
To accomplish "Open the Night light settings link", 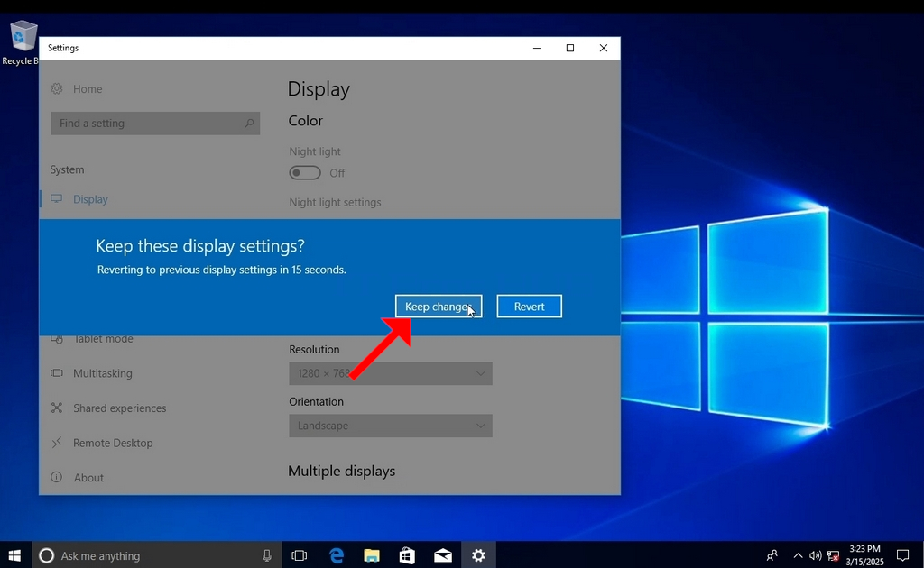I will click(x=335, y=202).
